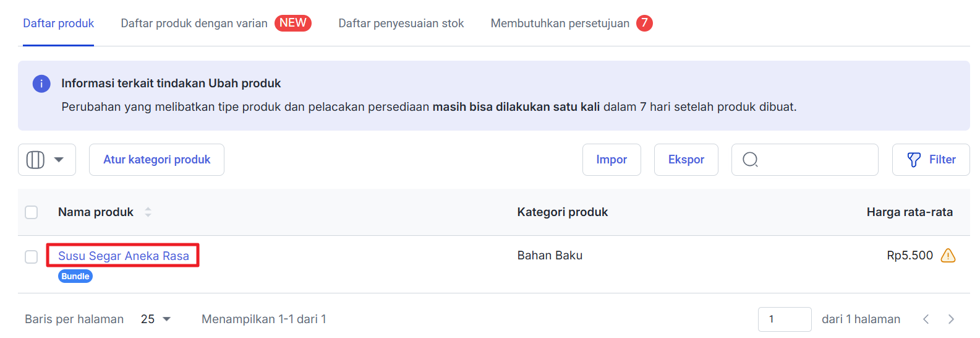The height and width of the screenshot is (338, 980).
Task: Open the column settings dropdown arrow
Action: [59, 160]
